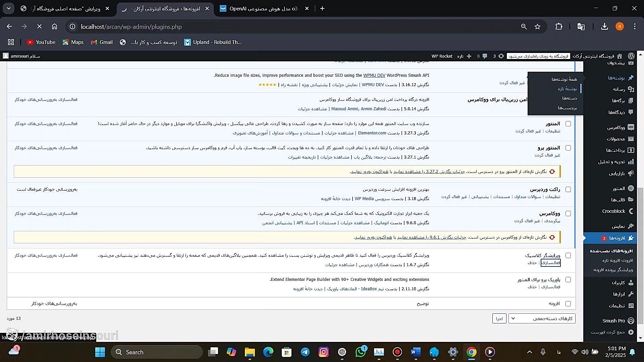Open Chrome tab search dropdown arrow
This screenshot has width=644, height=362.
point(9,8)
